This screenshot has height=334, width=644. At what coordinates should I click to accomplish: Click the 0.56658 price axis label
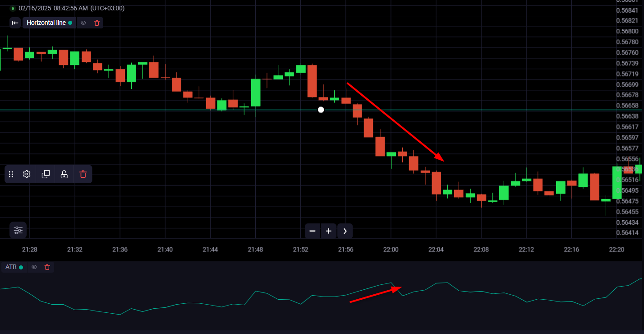[627, 106]
